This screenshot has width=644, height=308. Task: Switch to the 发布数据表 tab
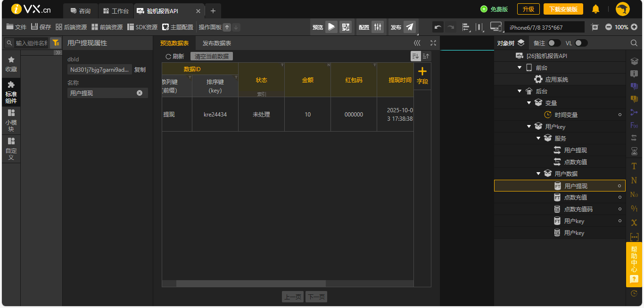tap(216, 43)
